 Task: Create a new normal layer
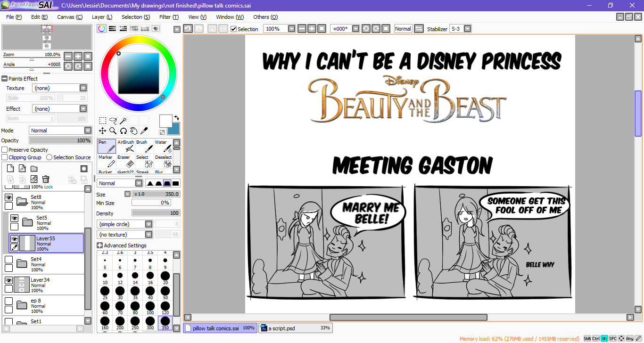9,168
